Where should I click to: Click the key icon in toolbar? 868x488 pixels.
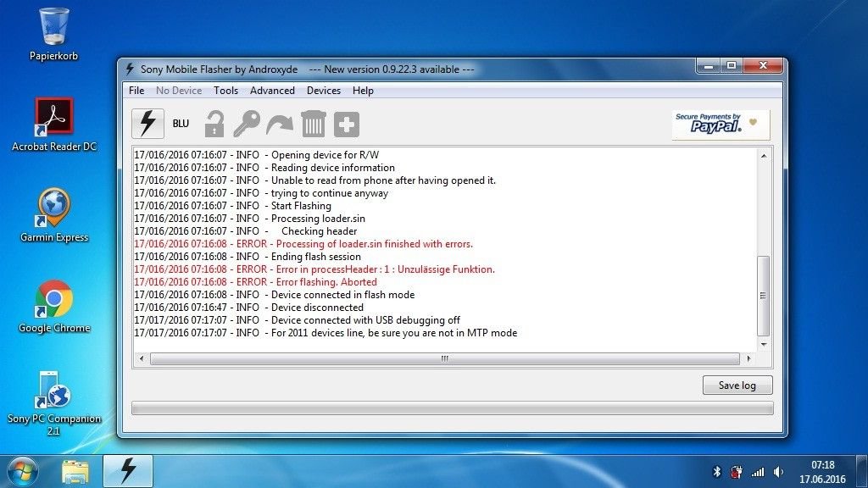(247, 124)
